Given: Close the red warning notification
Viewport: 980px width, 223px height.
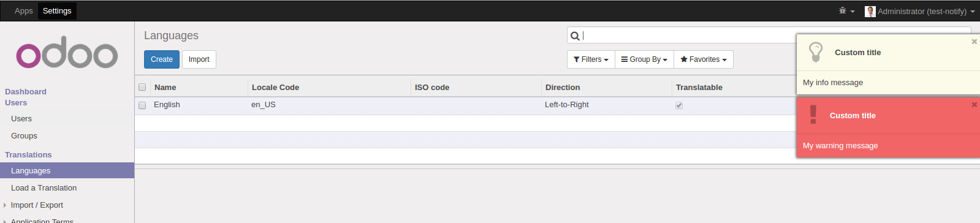Looking at the screenshot, I should pyautogui.click(x=974, y=105).
